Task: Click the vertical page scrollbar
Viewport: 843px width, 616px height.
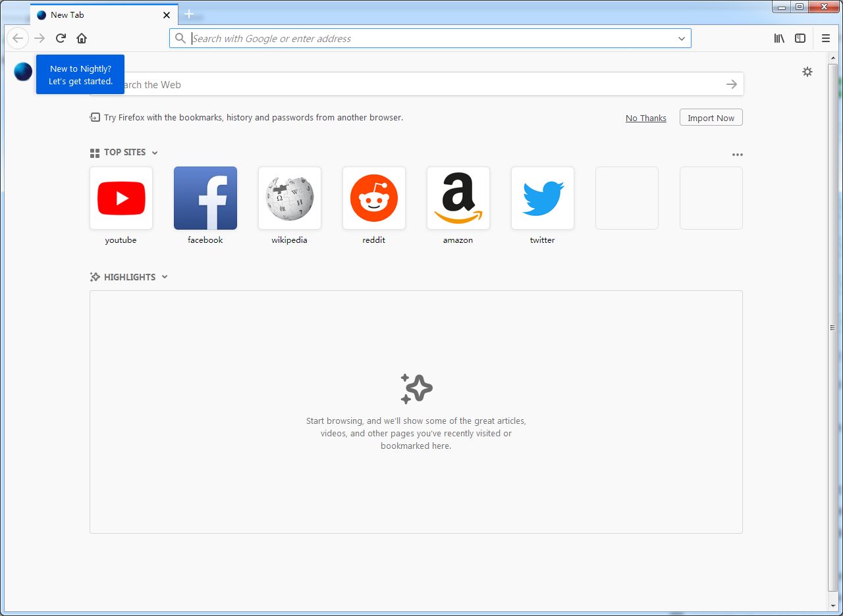Action: (833, 327)
